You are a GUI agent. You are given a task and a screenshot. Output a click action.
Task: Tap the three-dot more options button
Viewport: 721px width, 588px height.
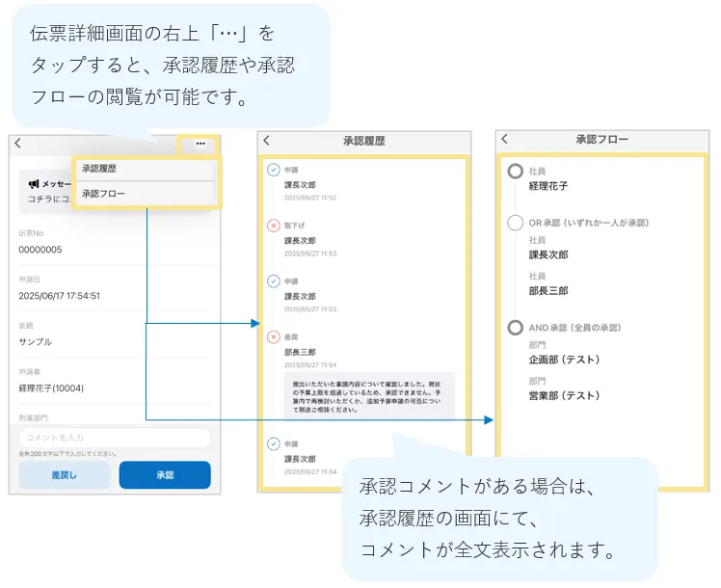[200, 144]
